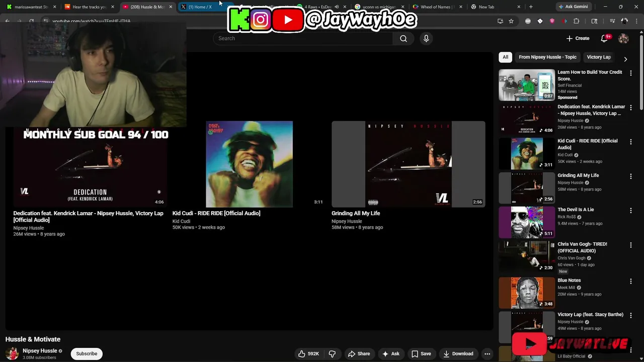Open Blue Notes Meek Mill sidebar thumbnail

527,293
